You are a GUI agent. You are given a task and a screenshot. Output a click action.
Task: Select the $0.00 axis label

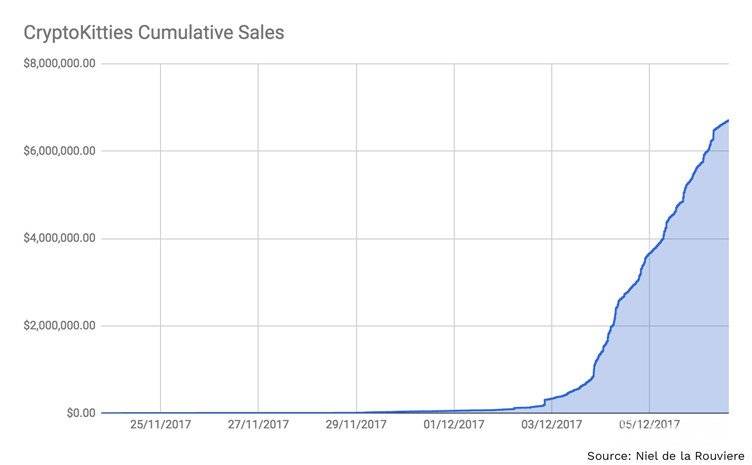coord(81,413)
